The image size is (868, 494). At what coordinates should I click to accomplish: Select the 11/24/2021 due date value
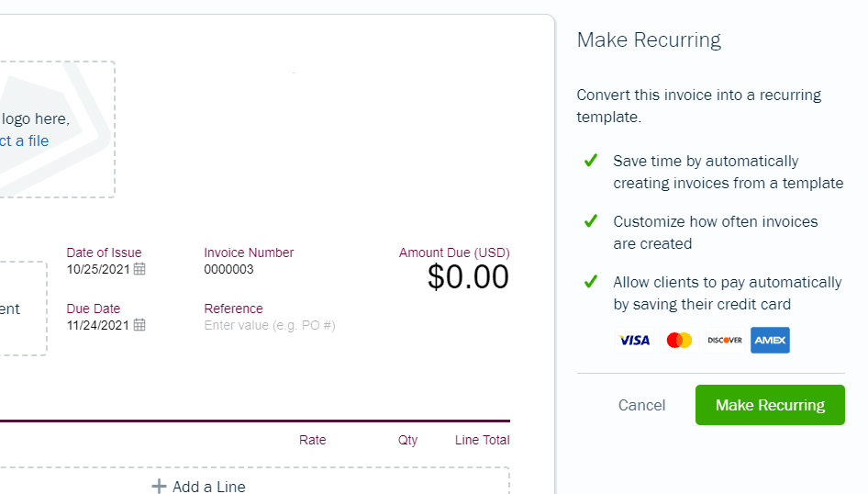[98, 326]
